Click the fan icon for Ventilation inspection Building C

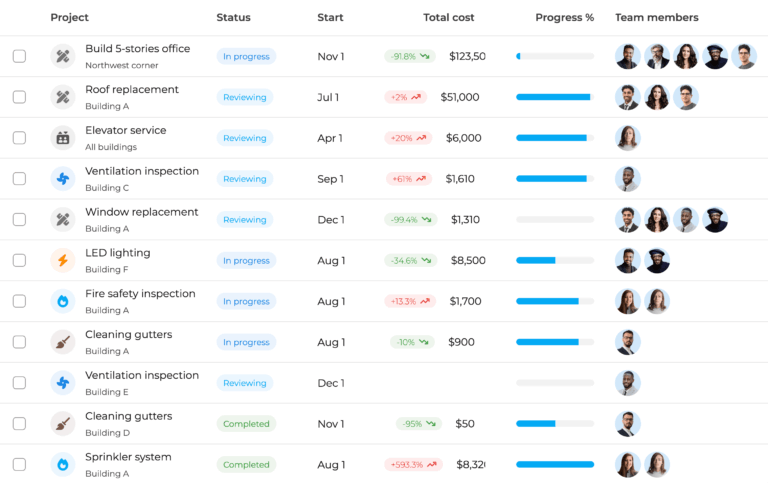click(63, 179)
